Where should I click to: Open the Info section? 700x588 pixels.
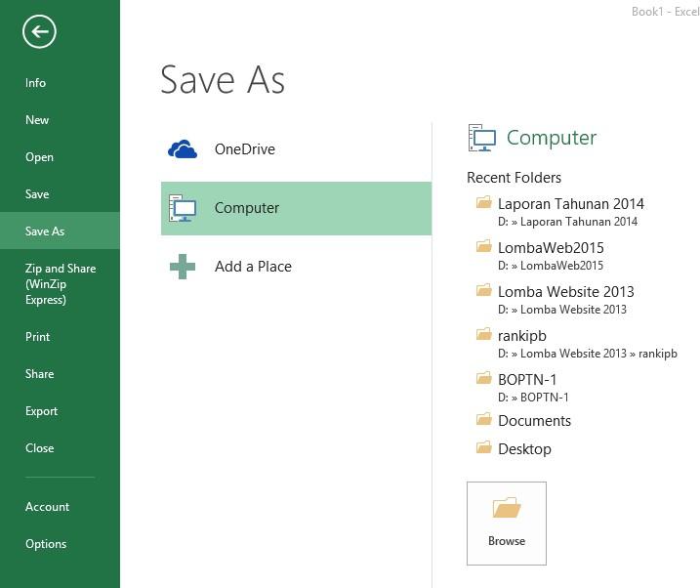[x=35, y=83]
